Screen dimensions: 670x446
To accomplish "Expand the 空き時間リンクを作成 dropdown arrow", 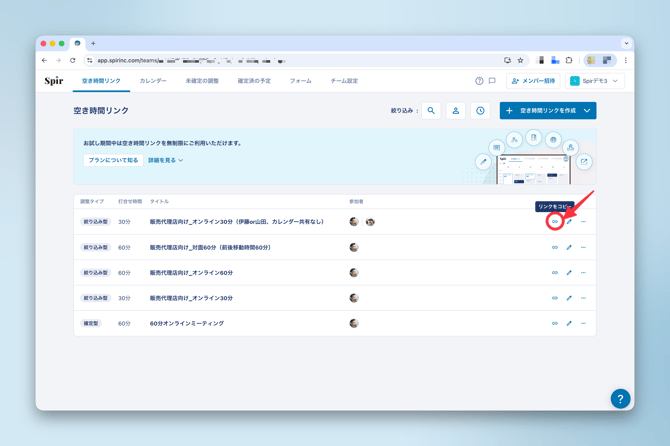I will tap(587, 111).
